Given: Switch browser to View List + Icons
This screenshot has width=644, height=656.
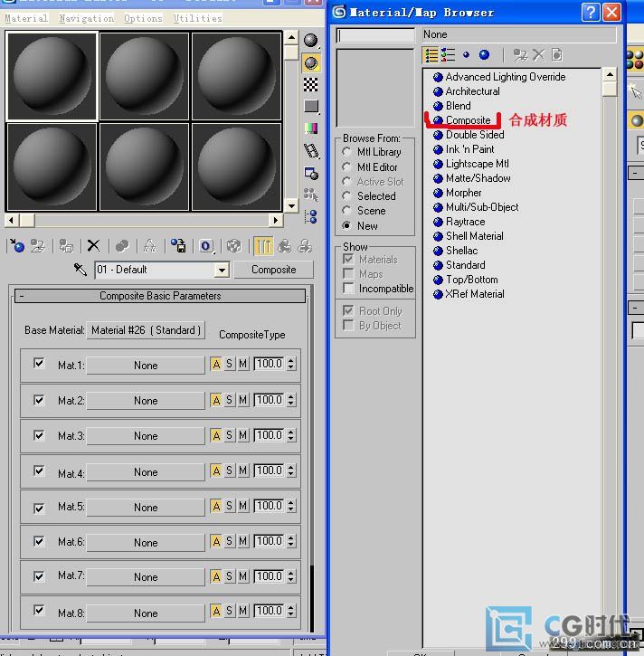Looking at the screenshot, I should point(449,55).
